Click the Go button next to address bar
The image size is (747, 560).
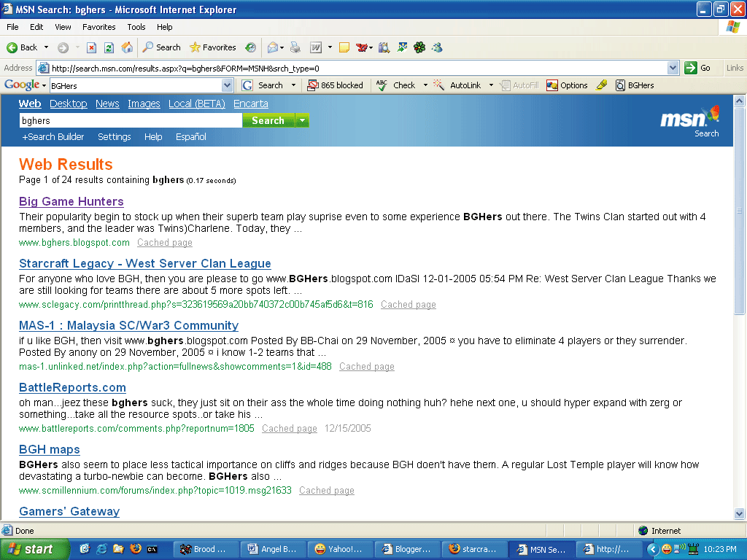click(x=698, y=68)
